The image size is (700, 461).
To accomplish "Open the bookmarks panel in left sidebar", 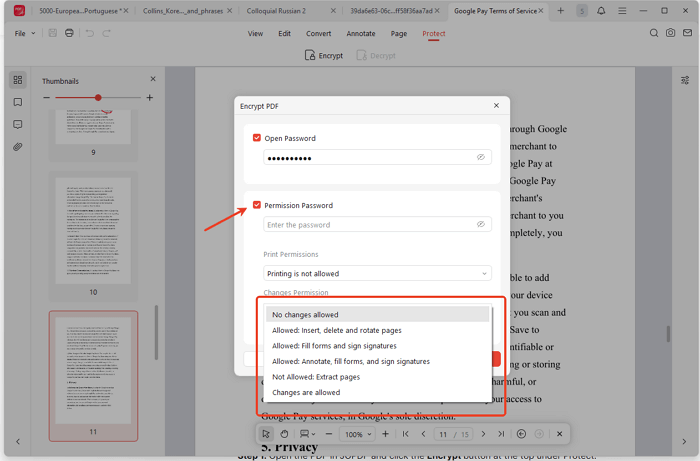I will coord(18,102).
